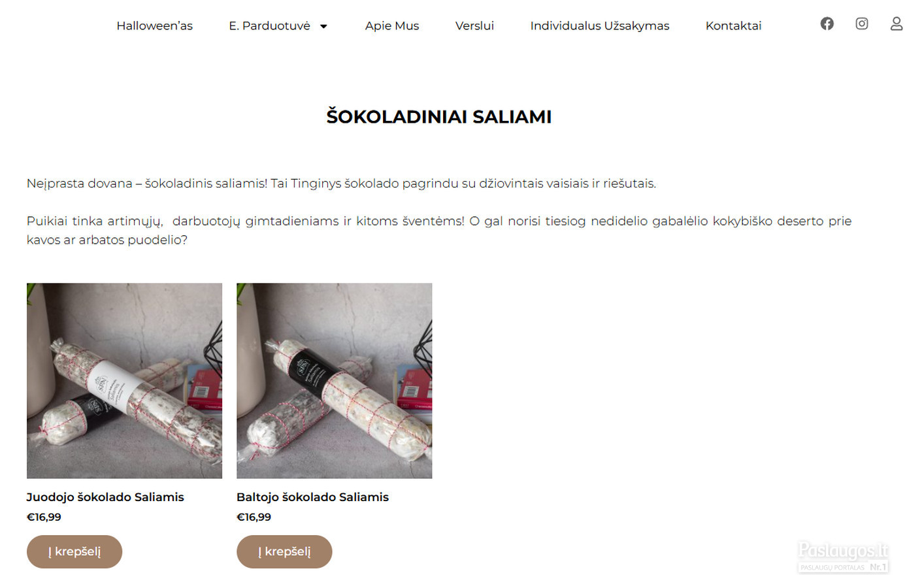This screenshot has width=905, height=588.
Task: Add Baltojo šokolado Saliamis to cart
Action: tap(284, 551)
